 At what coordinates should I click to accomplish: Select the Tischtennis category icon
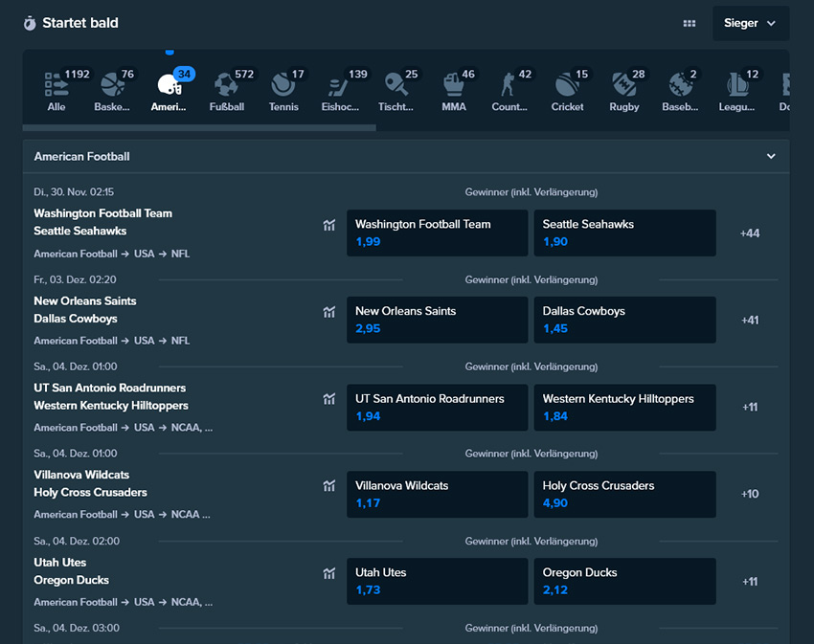click(396, 84)
